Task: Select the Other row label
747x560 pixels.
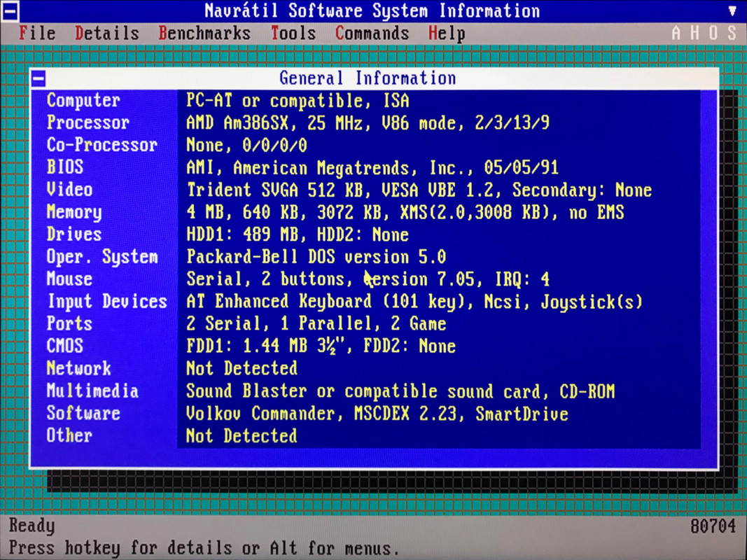Action: (69, 435)
